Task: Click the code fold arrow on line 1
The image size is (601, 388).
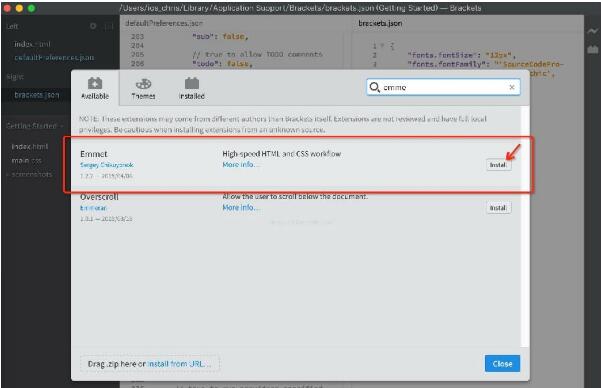Action: pyautogui.click(x=382, y=46)
